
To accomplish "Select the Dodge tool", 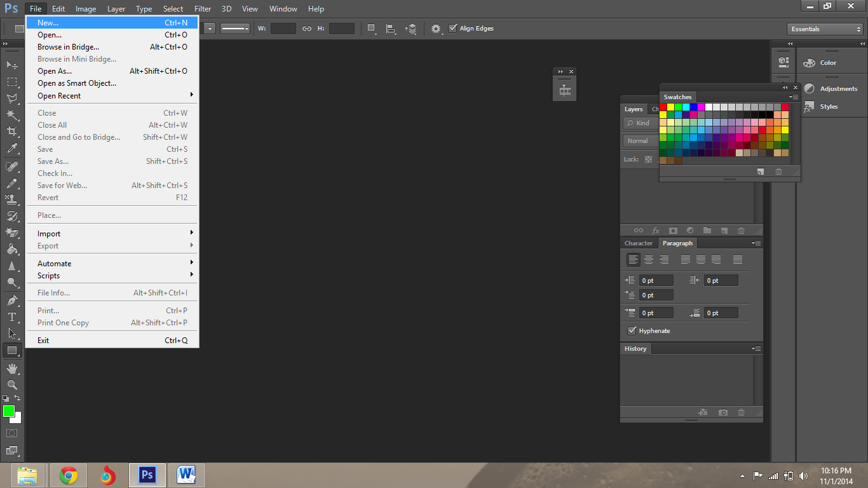I will point(12,283).
